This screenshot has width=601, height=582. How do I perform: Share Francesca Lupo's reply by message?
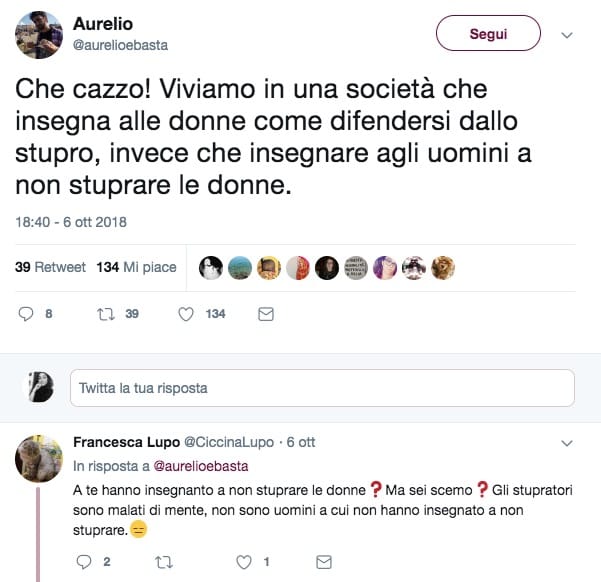point(323,562)
